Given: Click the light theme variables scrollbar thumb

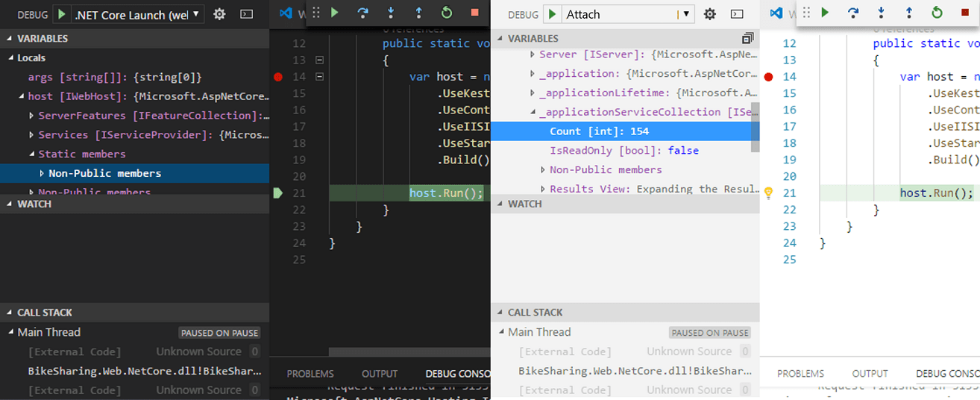Looking at the screenshot, I should 756,127.
